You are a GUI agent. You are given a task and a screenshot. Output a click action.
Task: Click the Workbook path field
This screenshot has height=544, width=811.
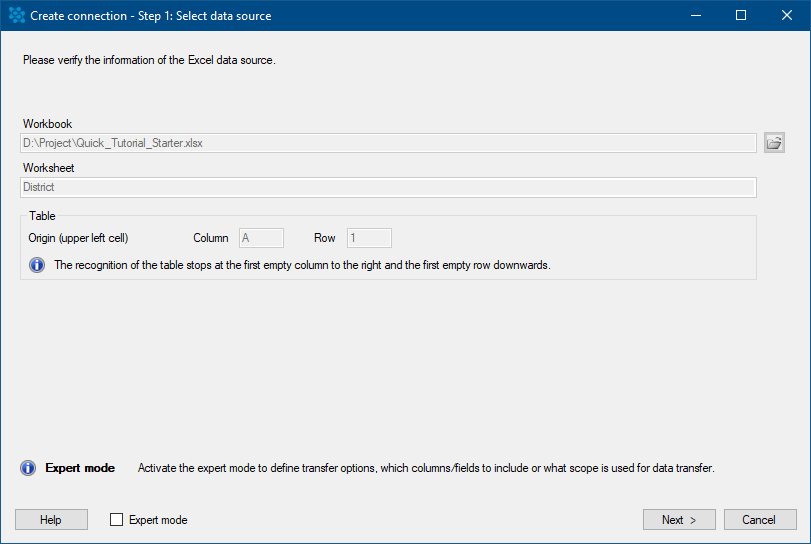pyautogui.click(x=388, y=143)
